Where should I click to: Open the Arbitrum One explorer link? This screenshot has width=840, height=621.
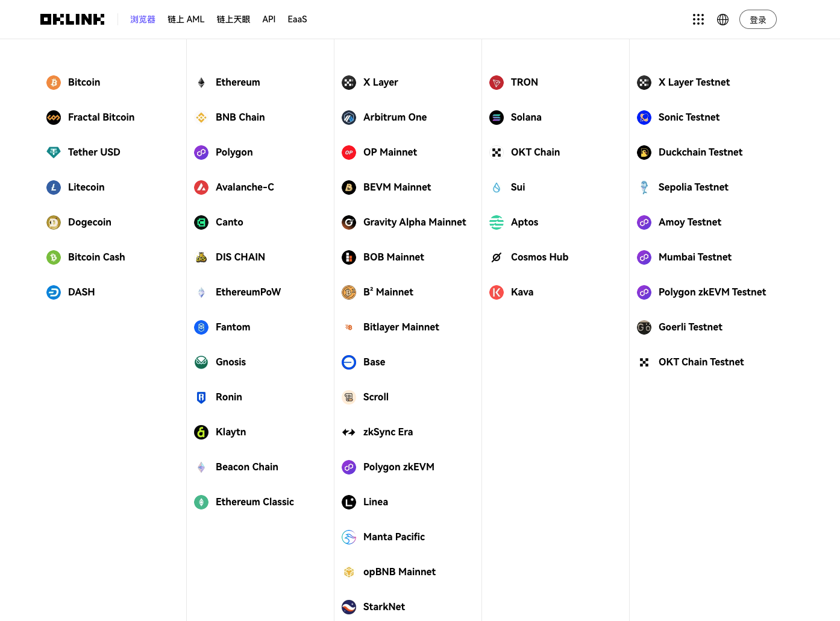(384, 118)
